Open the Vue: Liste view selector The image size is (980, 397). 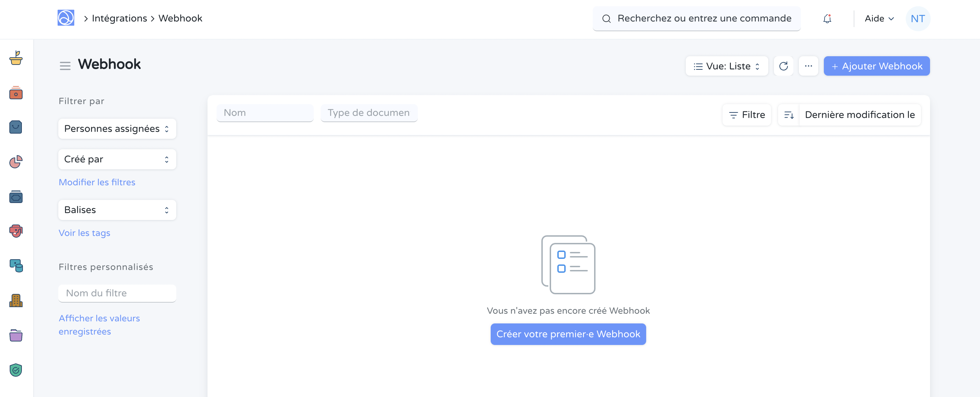click(726, 66)
